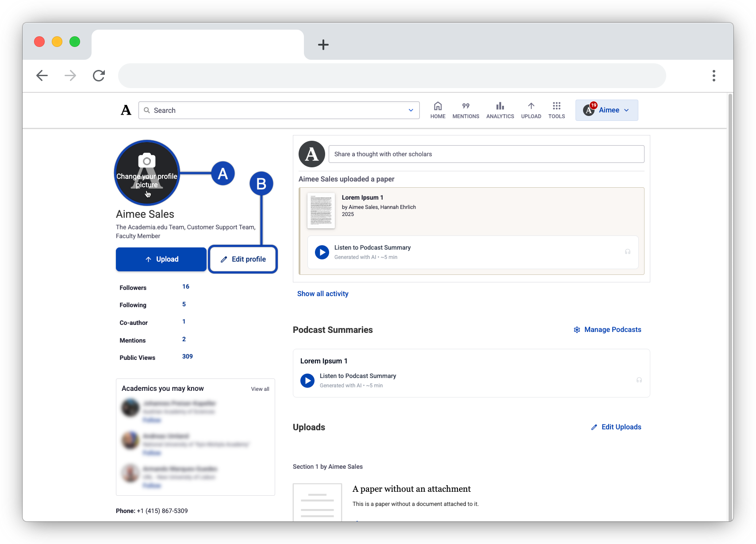The image size is (756, 544).
Task: Play the Lorem Ipsum 1 podcast under Podcast Summaries
Action: coord(307,381)
